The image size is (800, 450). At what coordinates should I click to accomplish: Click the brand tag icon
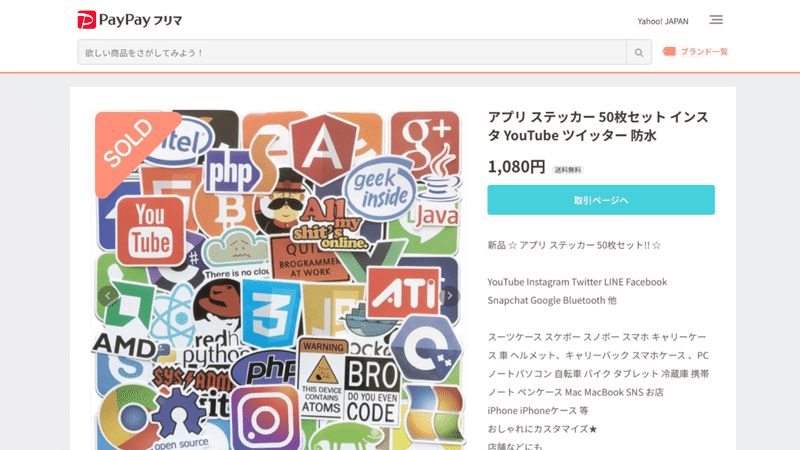click(x=669, y=52)
